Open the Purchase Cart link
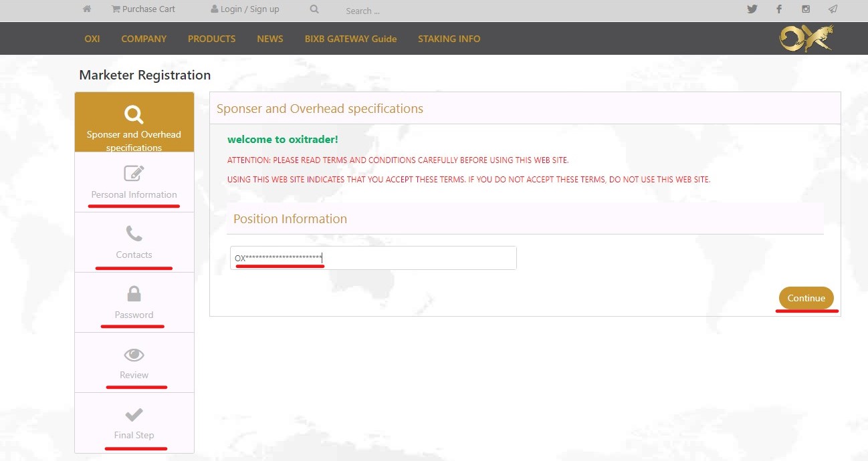Image resolution: width=868 pixels, height=461 pixels. click(143, 9)
